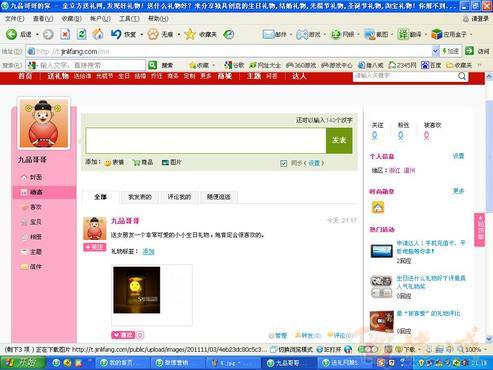
Task: Open favorites with the yellow star icon
Action: tap(190, 34)
